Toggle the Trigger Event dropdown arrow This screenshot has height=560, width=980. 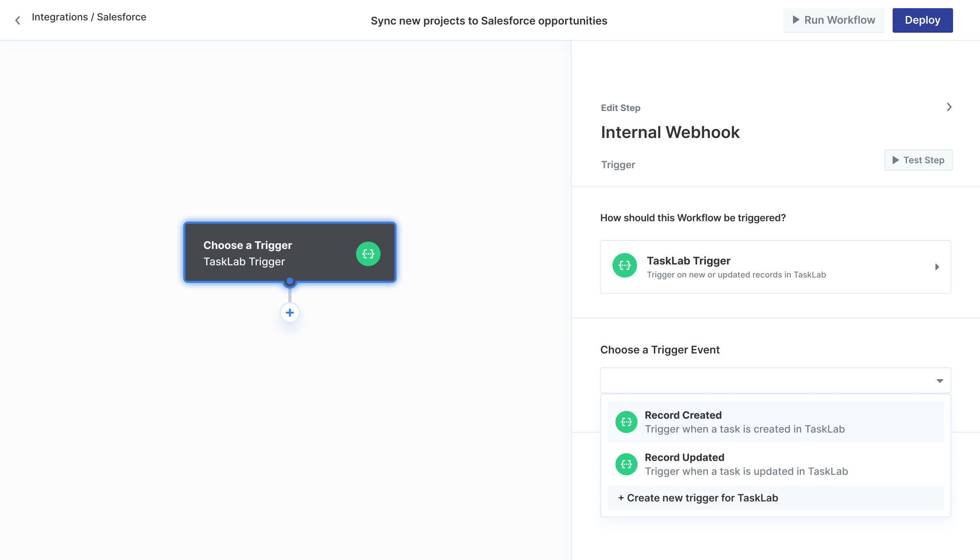pyautogui.click(x=940, y=381)
